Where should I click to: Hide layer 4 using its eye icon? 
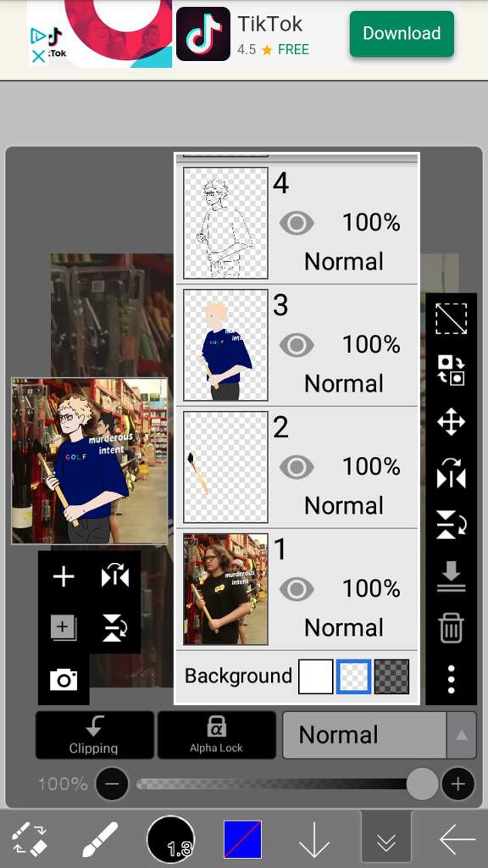coord(297,224)
